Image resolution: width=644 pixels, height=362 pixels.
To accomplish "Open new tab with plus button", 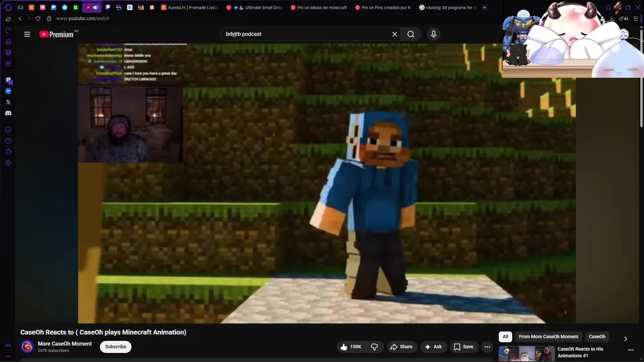I will tap(485, 8).
